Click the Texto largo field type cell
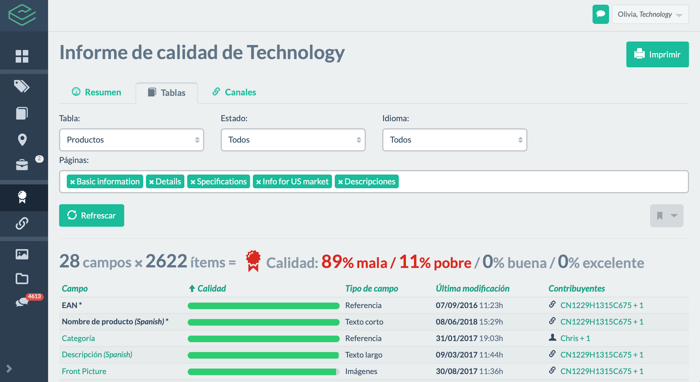Image resolution: width=700 pixels, height=382 pixels. (x=363, y=355)
